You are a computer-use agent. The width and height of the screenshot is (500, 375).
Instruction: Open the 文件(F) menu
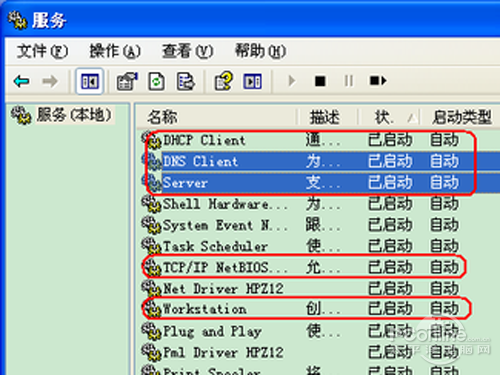pyautogui.click(x=42, y=51)
